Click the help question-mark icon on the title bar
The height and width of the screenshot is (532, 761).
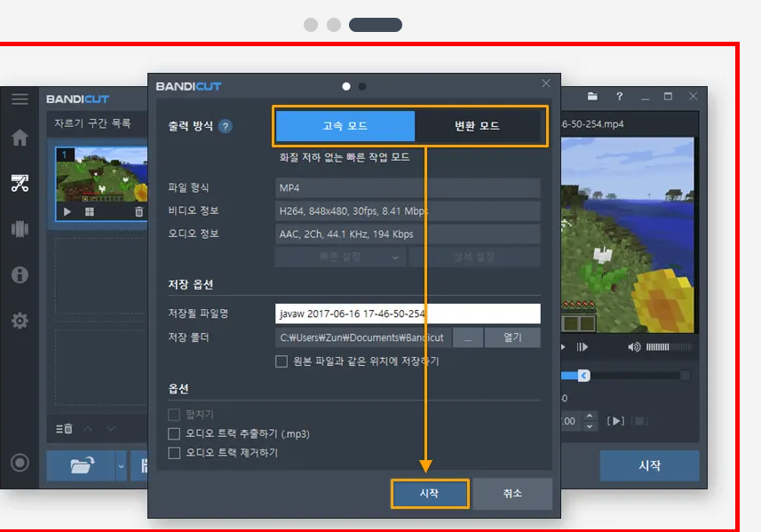[x=619, y=97]
